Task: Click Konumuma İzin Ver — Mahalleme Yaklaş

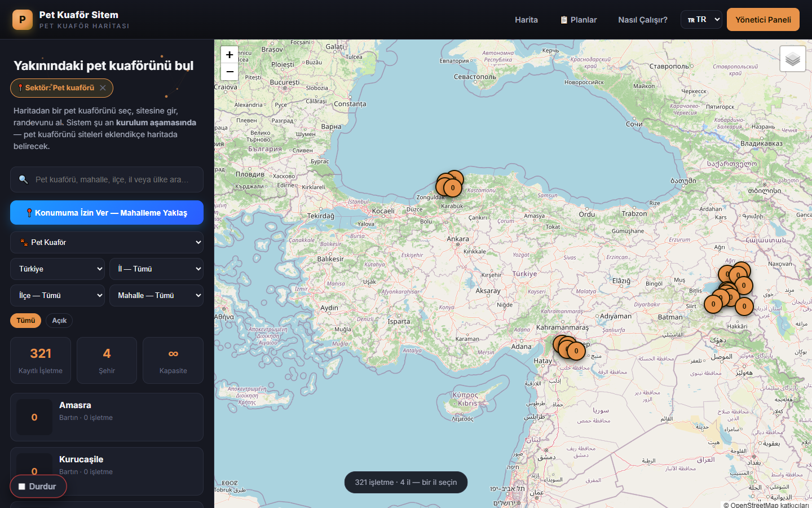Action: click(x=107, y=213)
